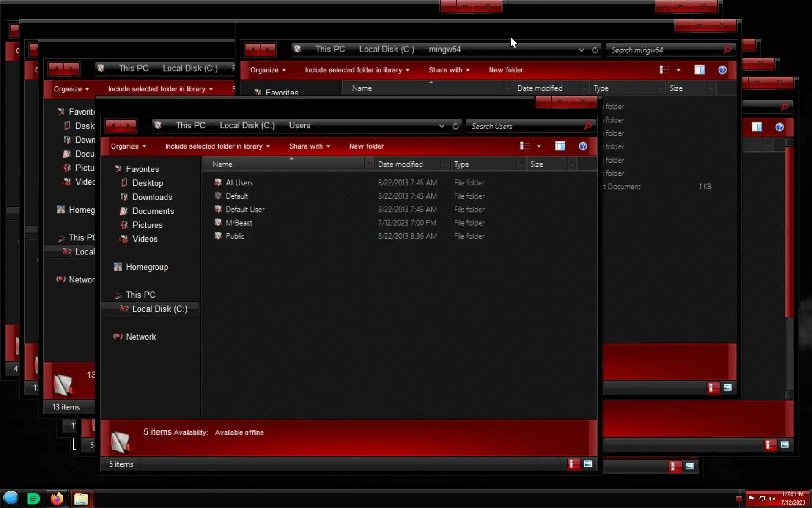The width and height of the screenshot is (812, 508).
Task: Click the Refresh icon beside Users address bar
Action: click(455, 126)
